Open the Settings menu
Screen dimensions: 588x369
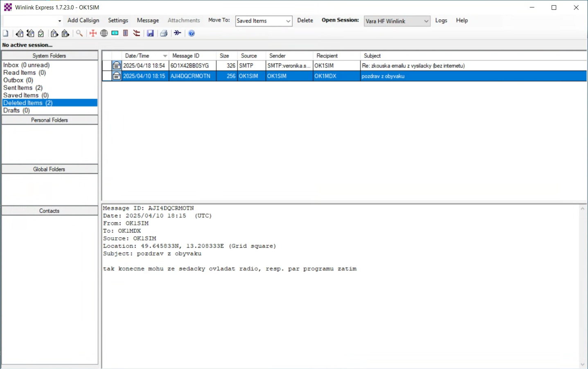[118, 20]
